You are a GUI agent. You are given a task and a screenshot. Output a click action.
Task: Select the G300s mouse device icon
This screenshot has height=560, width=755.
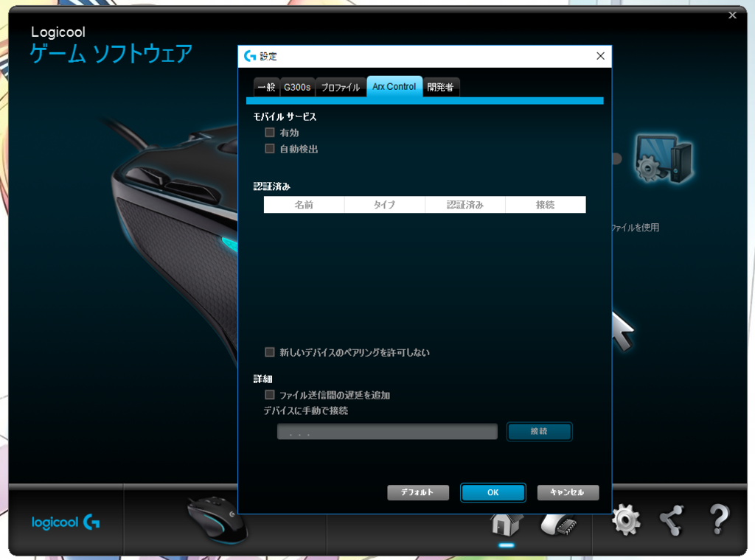click(218, 519)
